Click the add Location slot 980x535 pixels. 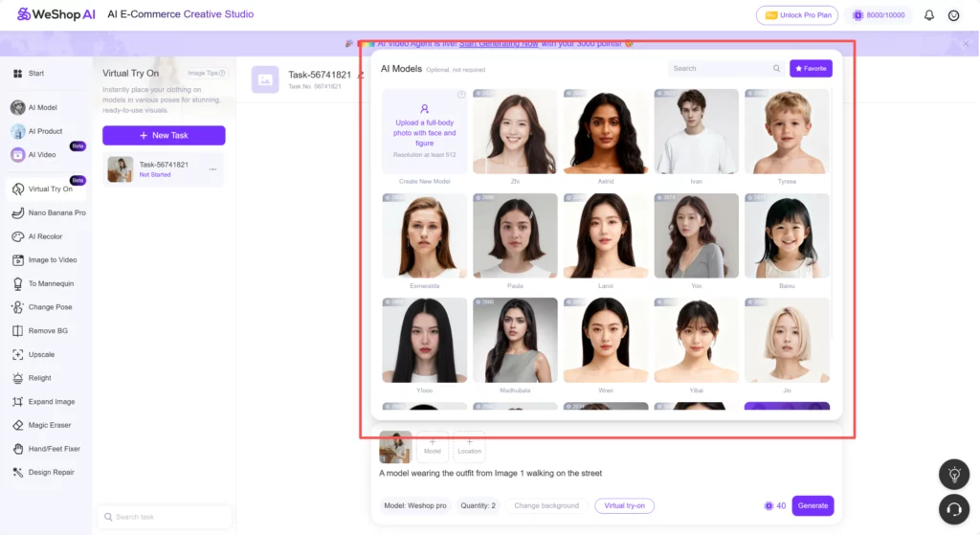pos(469,447)
